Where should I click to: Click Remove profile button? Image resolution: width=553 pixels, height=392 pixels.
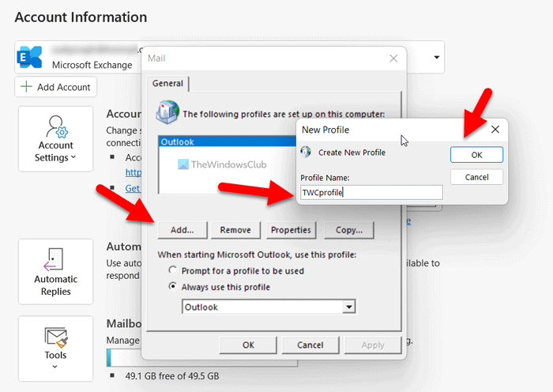tap(235, 230)
